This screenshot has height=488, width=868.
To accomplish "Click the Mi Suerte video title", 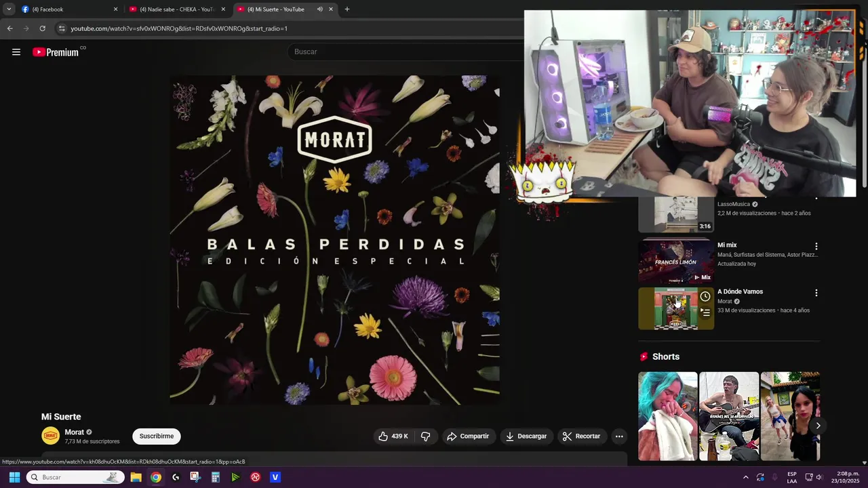I will (61, 417).
